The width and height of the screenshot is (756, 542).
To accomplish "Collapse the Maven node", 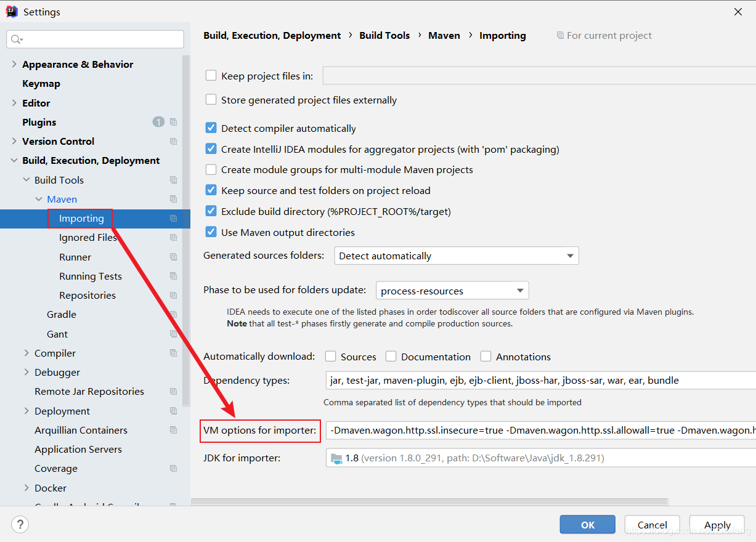I will click(x=39, y=199).
